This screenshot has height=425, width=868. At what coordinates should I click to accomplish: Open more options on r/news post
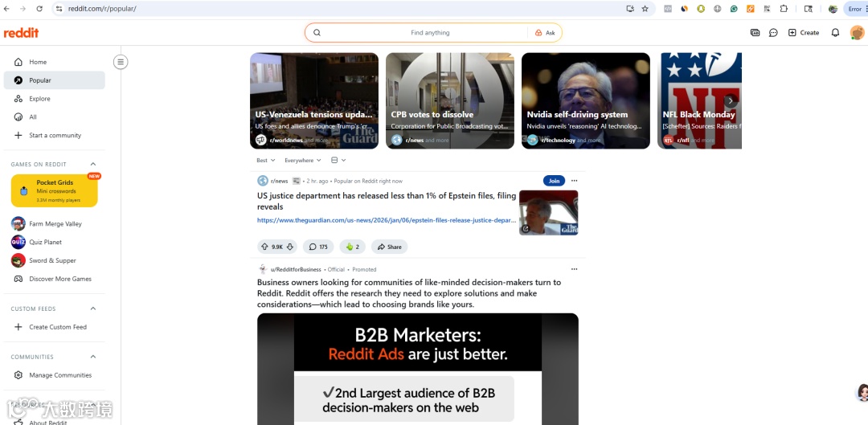point(574,181)
